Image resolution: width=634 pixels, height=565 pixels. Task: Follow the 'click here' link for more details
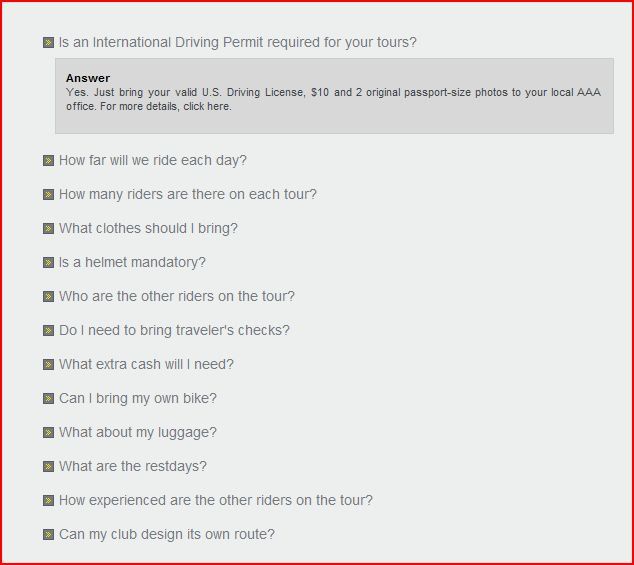pos(207,107)
